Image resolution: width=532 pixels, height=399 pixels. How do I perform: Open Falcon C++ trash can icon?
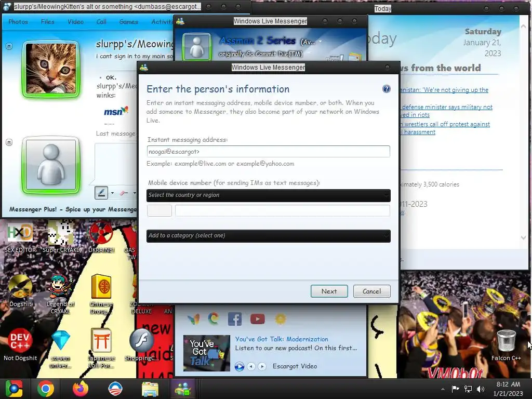pos(506,344)
